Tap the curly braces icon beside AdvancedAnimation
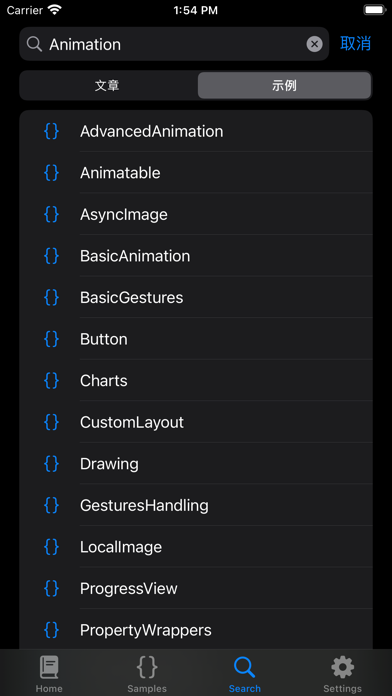The width and height of the screenshot is (392, 696). 51,131
